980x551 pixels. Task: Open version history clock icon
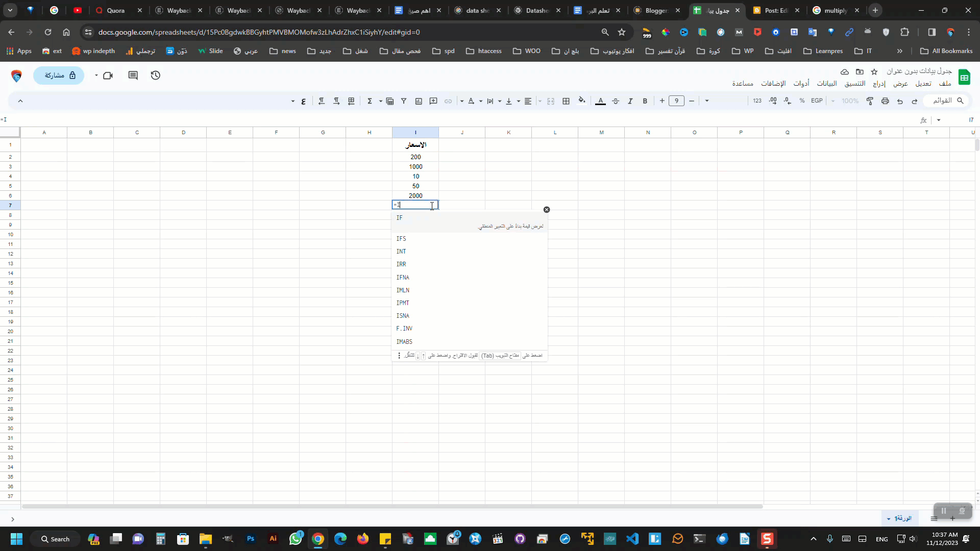tap(156, 76)
